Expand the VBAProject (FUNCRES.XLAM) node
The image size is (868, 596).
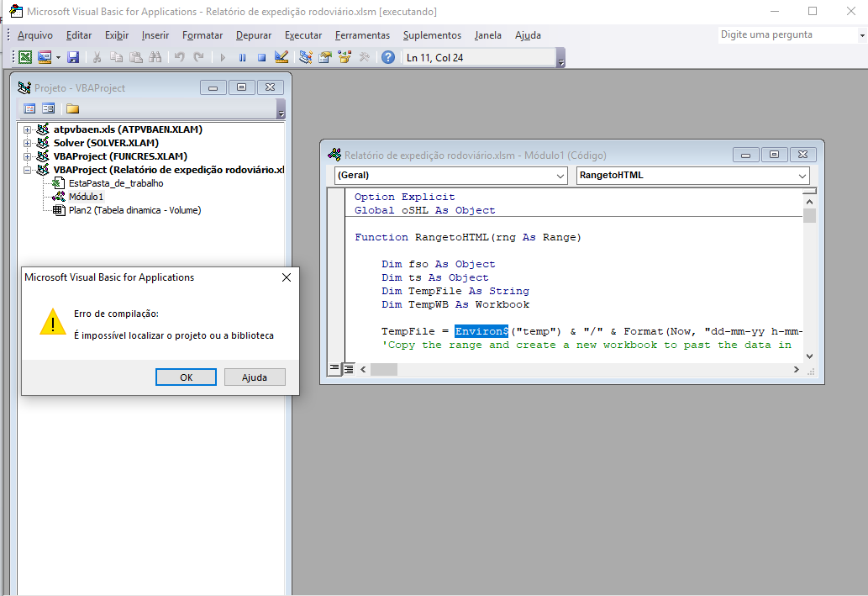tap(27, 156)
